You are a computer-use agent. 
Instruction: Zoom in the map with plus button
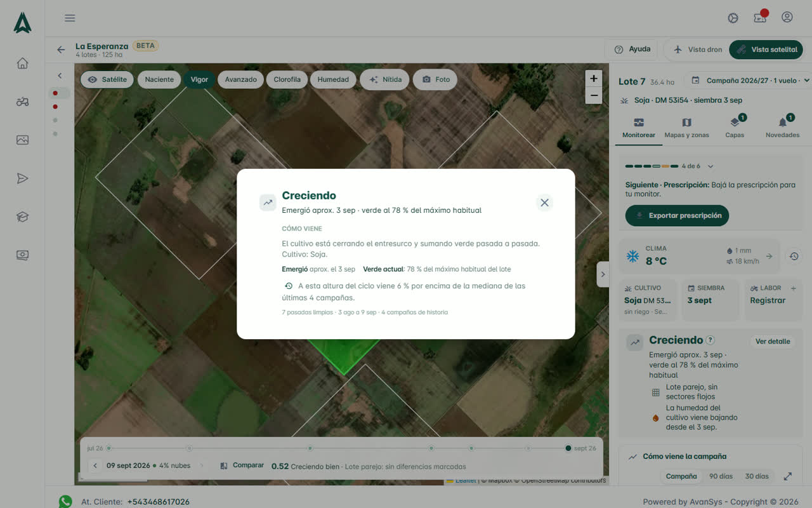point(593,79)
